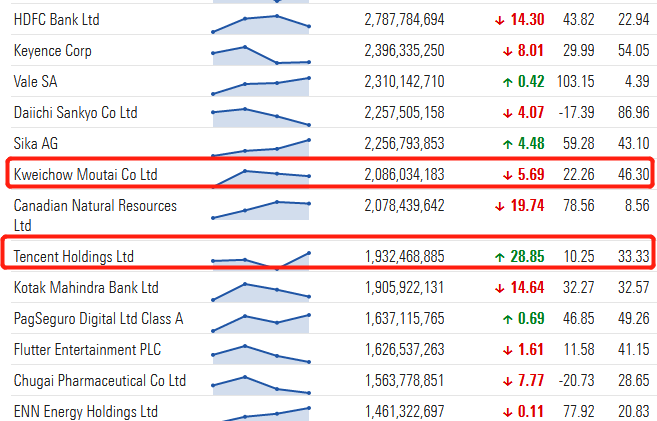Open Chugai Pharmaceutical Co Ltd holding
This screenshot has height=421, width=657.
pyautogui.click(x=100, y=381)
